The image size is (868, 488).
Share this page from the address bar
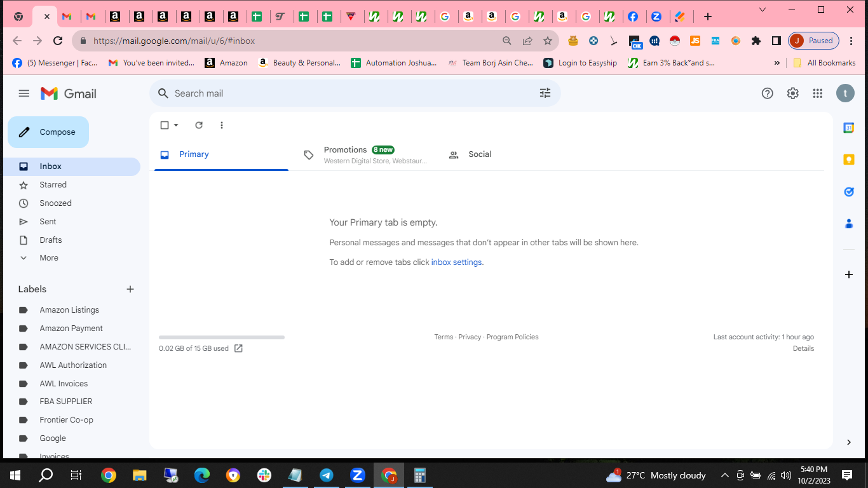[x=527, y=41]
